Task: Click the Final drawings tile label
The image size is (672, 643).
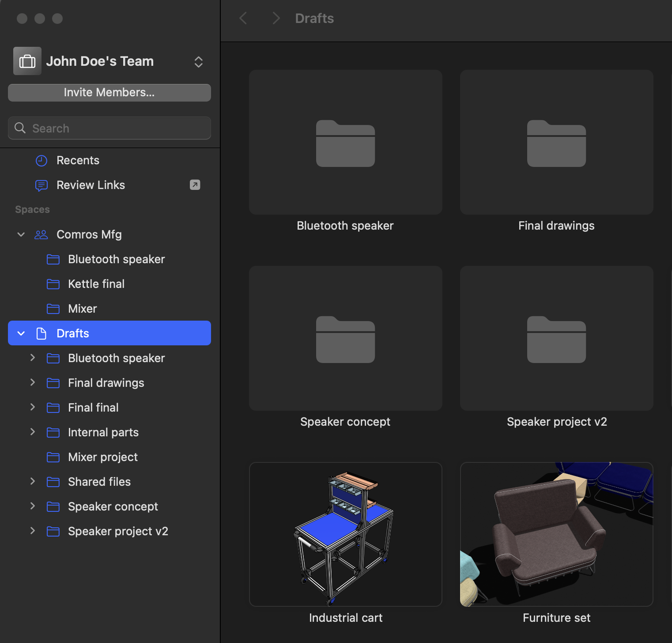Action: click(556, 226)
